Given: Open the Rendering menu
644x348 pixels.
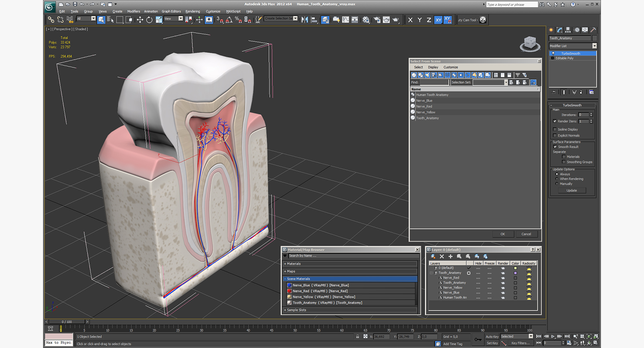Looking at the screenshot, I should click(193, 11).
